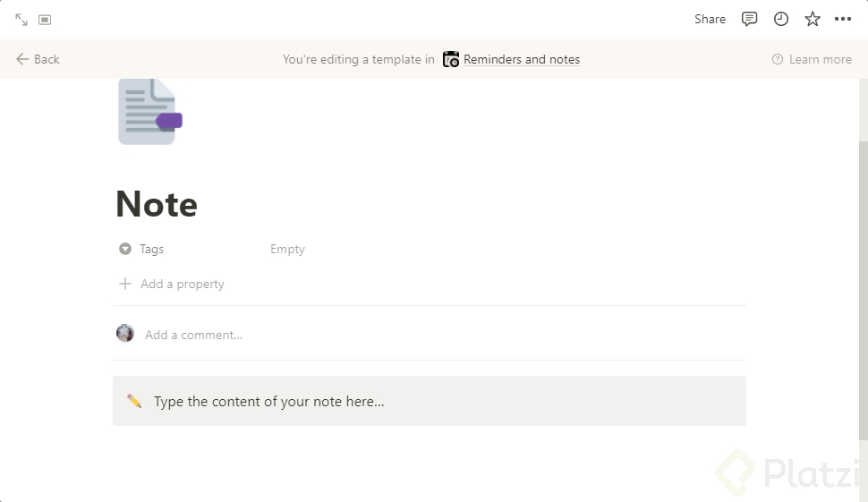868x502 pixels.
Task: Click the Learn more link
Action: click(820, 59)
